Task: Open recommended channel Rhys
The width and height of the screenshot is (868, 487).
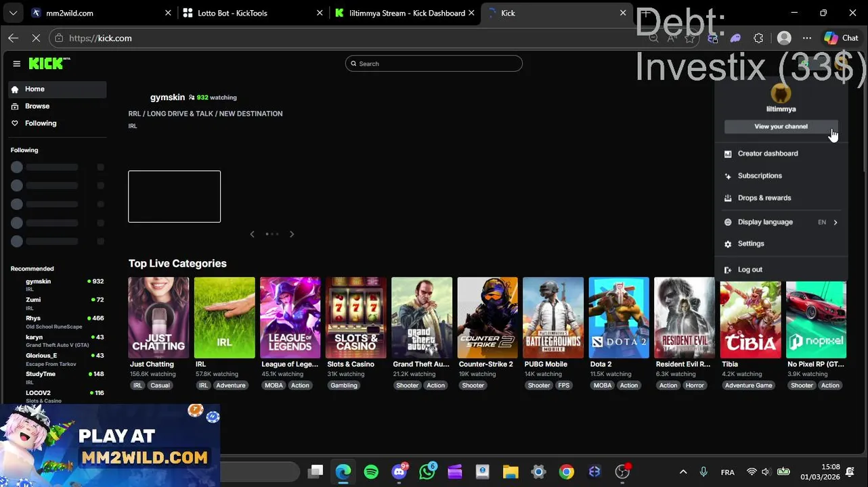Action: coord(58,322)
